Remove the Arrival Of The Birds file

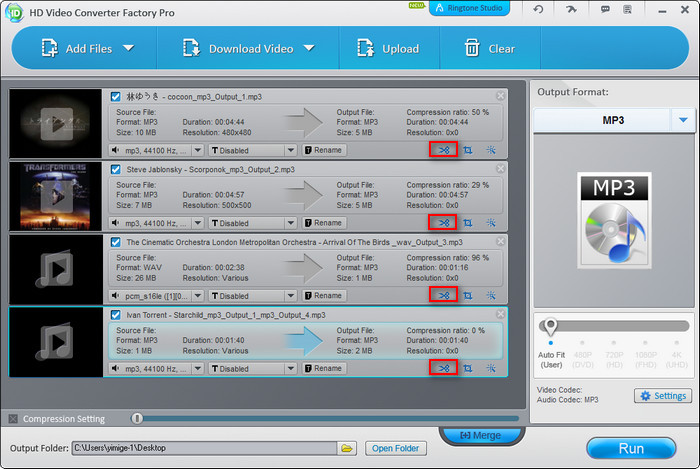coord(500,241)
